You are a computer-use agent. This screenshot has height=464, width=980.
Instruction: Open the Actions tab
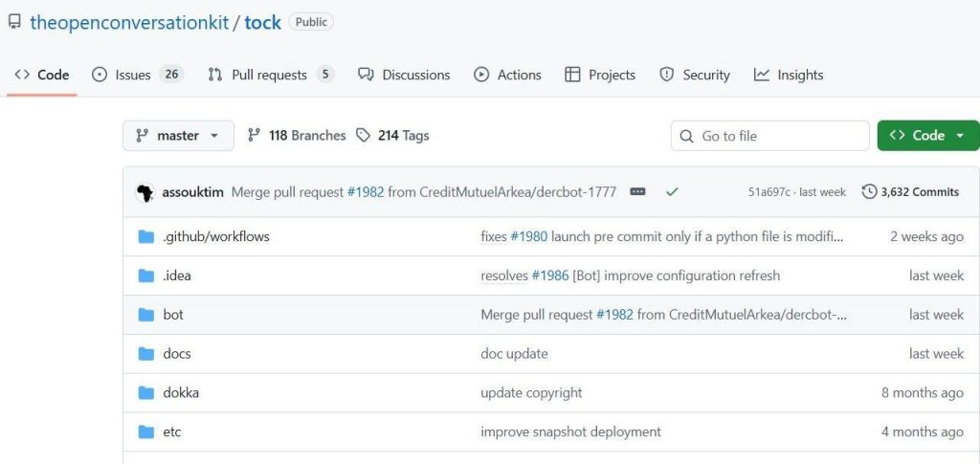pos(507,75)
